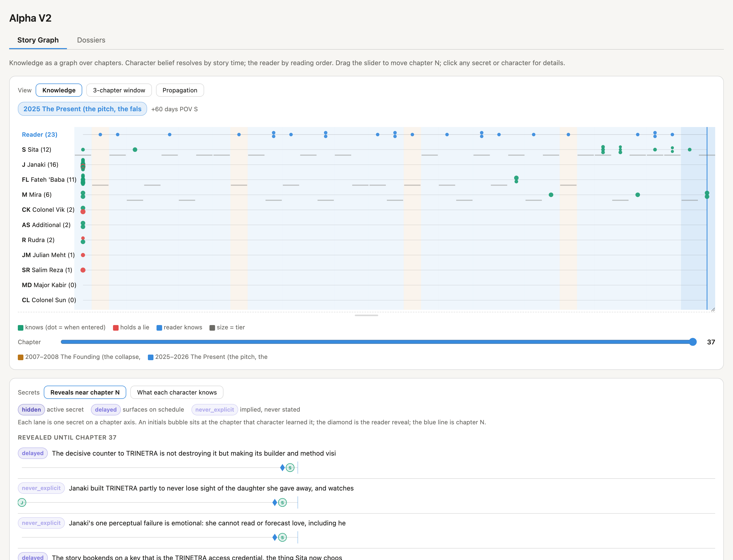Open Janaki's one perceptual failure secret

click(x=207, y=523)
